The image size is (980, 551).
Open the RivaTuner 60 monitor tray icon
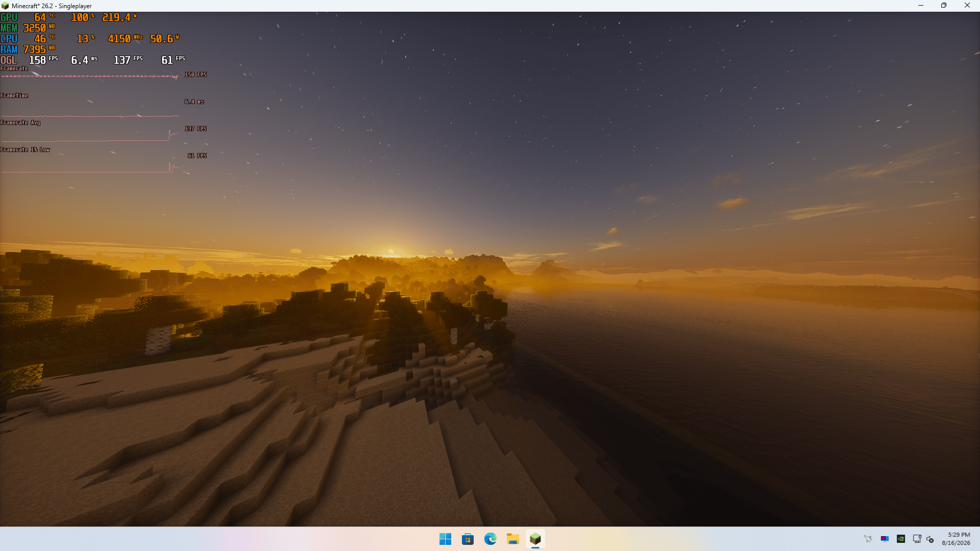(885, 539)
